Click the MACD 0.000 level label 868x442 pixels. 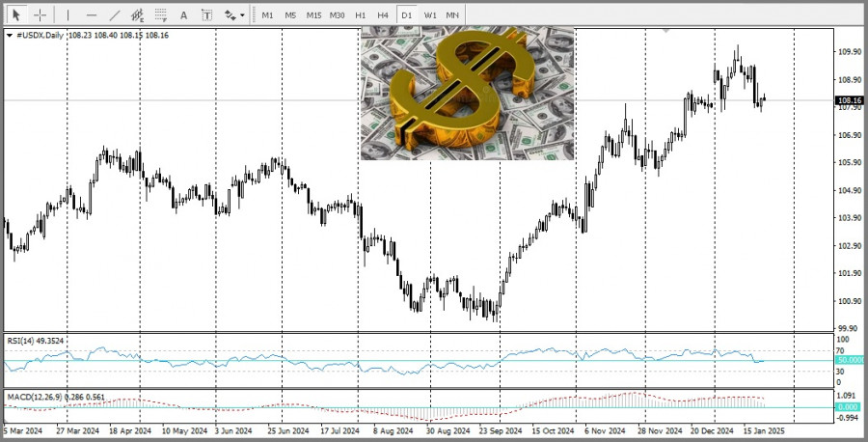click(x=850, y=407)
